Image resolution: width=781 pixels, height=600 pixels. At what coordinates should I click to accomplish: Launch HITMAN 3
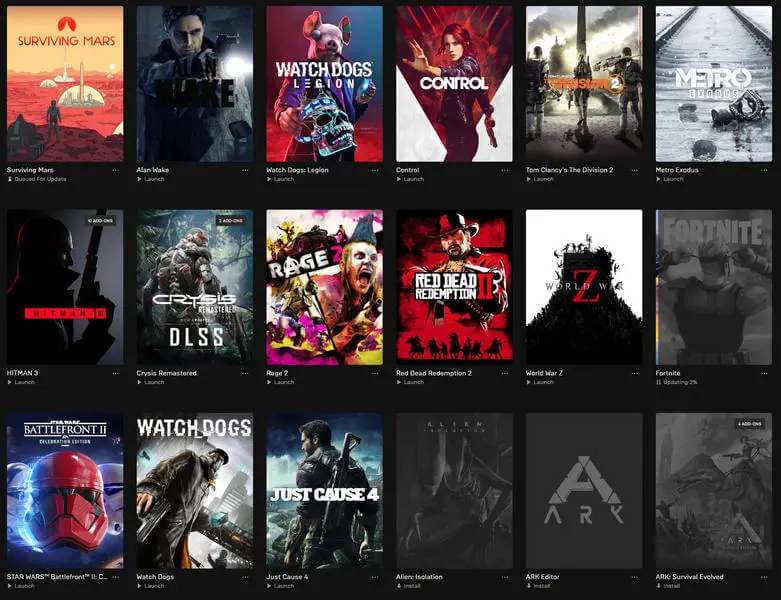pyautogui.click(x=21, y=382)
